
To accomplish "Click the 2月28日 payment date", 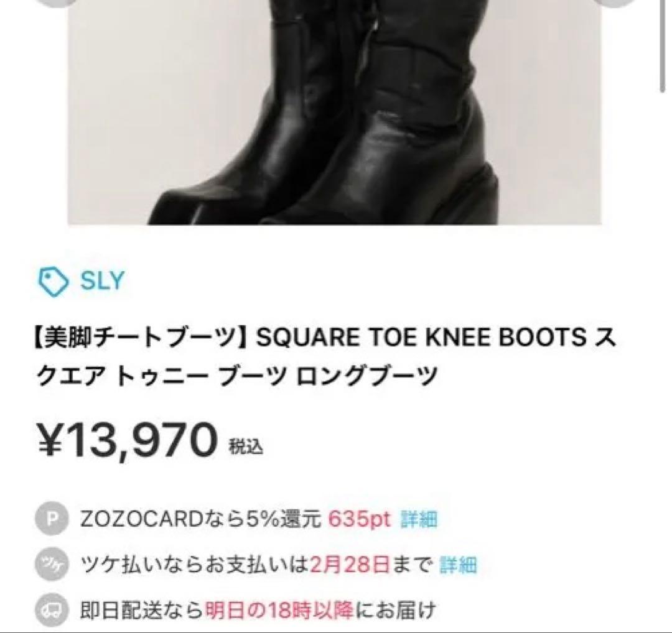I will point(350,565).
